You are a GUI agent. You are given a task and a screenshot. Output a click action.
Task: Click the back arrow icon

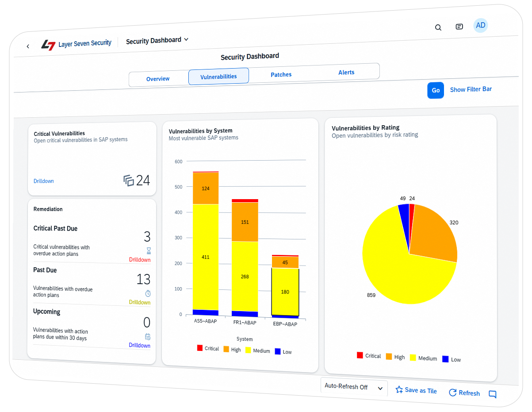[28, 46]
